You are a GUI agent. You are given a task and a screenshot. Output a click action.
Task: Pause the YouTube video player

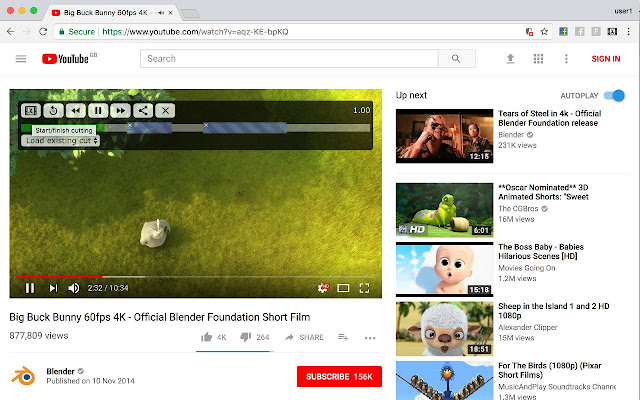click(x=30, y=288)
